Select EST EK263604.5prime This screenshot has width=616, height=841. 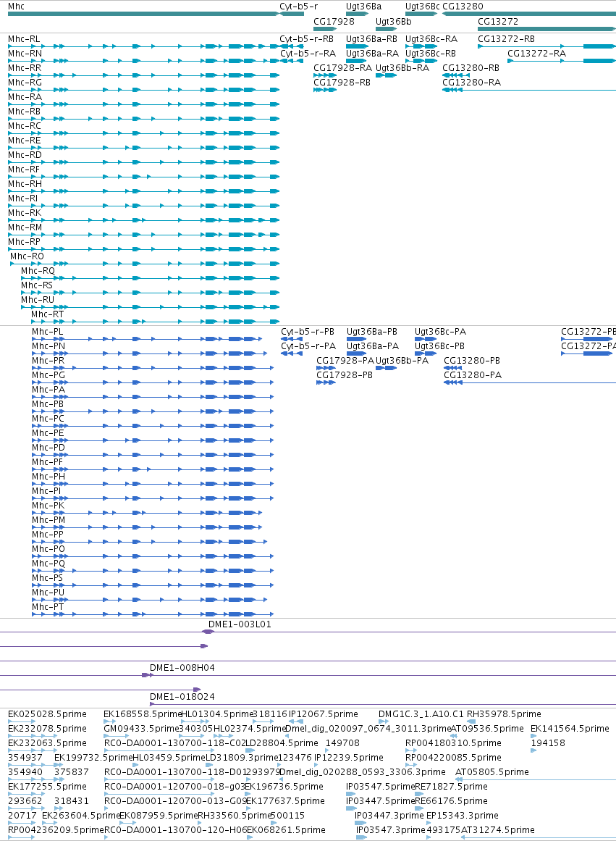click(81, 816)
